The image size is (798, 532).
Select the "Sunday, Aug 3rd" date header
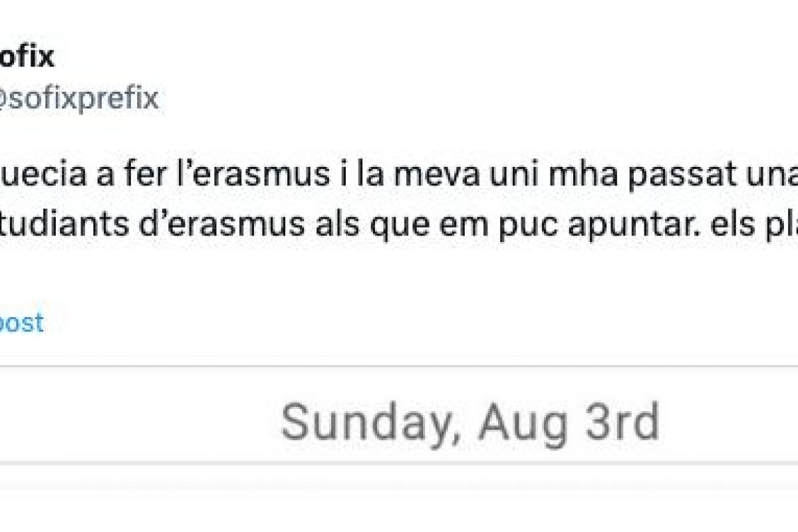pos(469,422)
